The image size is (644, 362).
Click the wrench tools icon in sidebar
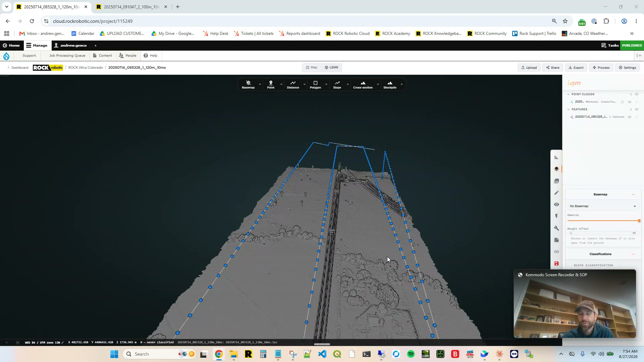coord(556,228)
